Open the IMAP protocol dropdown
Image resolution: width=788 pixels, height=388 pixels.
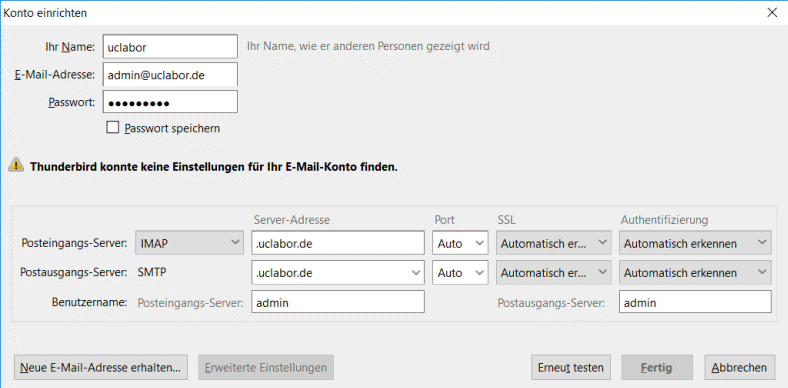(189, 243)
